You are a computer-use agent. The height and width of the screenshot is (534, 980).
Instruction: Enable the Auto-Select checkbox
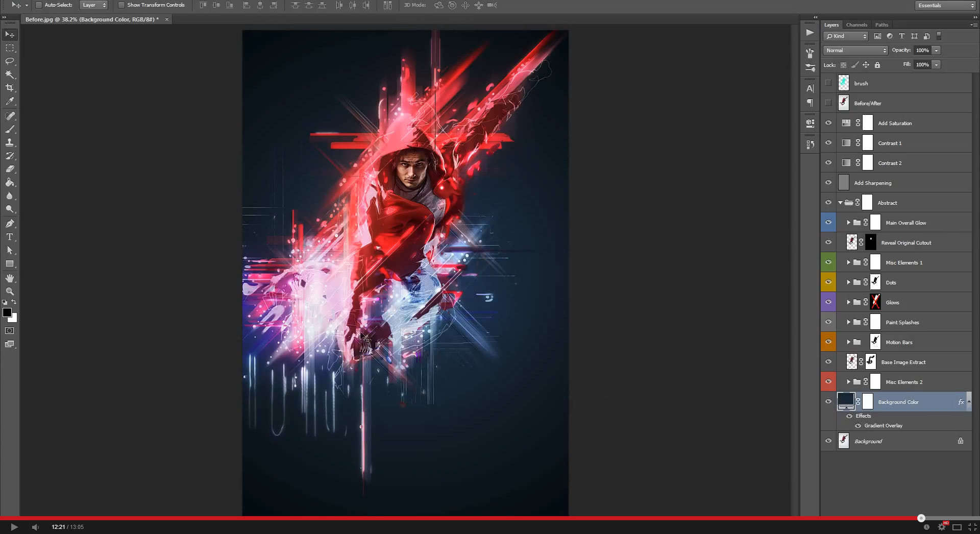tap(39, 5)
